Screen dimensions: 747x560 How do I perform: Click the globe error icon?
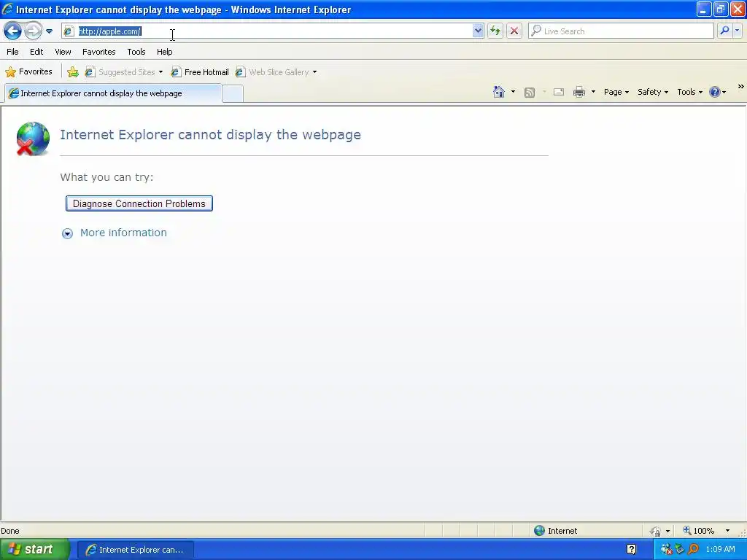coord(32,139)
